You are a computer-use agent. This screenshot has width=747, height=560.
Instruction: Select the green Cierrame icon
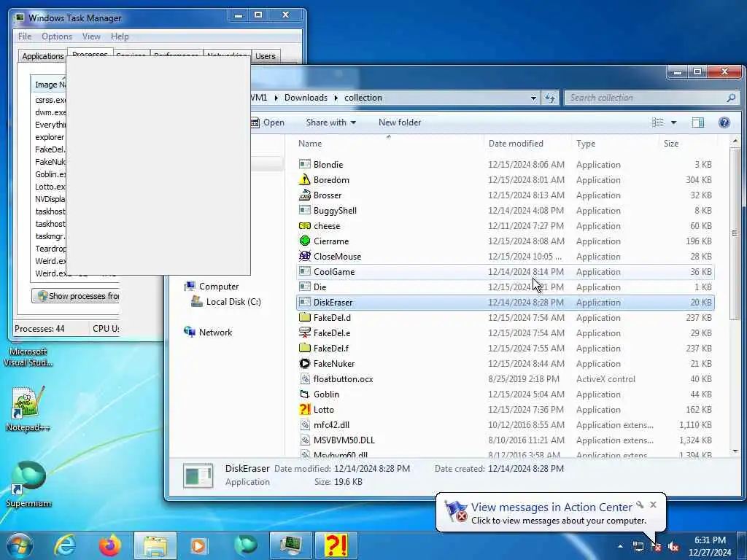point(304,241)
